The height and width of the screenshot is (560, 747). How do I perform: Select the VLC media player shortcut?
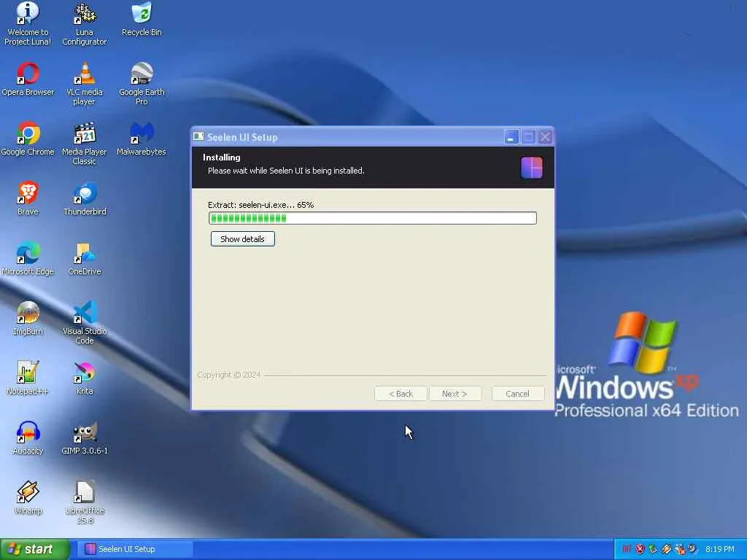(85, 83)
